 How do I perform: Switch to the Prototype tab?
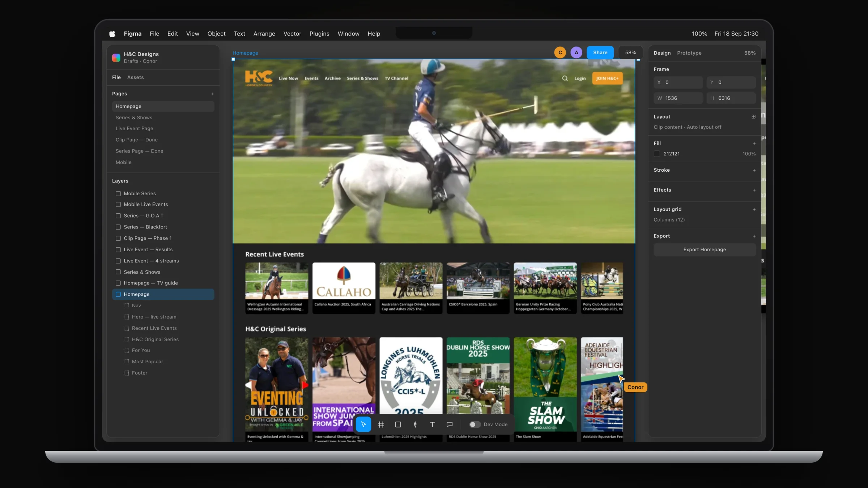point(689,53)
